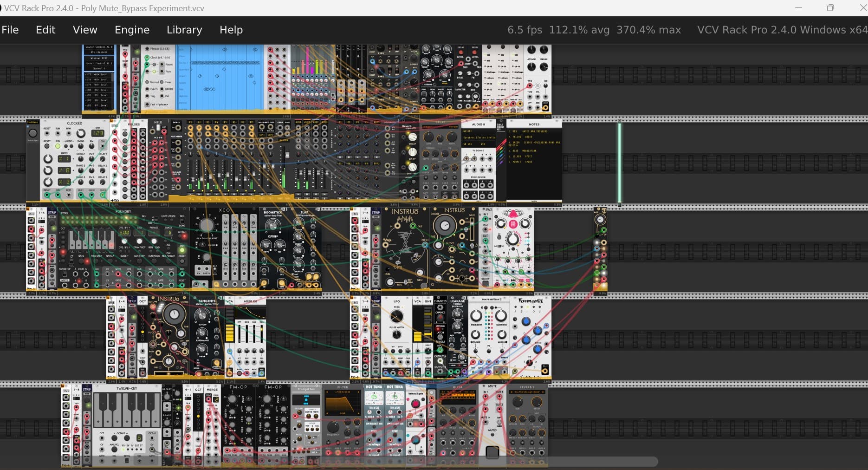The image size is (868, 470).
Task: Toggle the RUN button on Foundry sequencer
Action: [182, 250]
